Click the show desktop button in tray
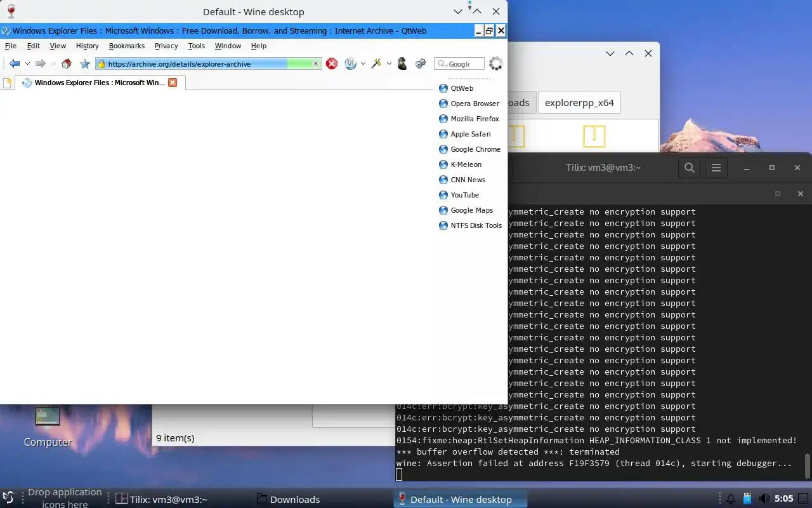Screen dimensions: 812x508 (x=804, y=498)
